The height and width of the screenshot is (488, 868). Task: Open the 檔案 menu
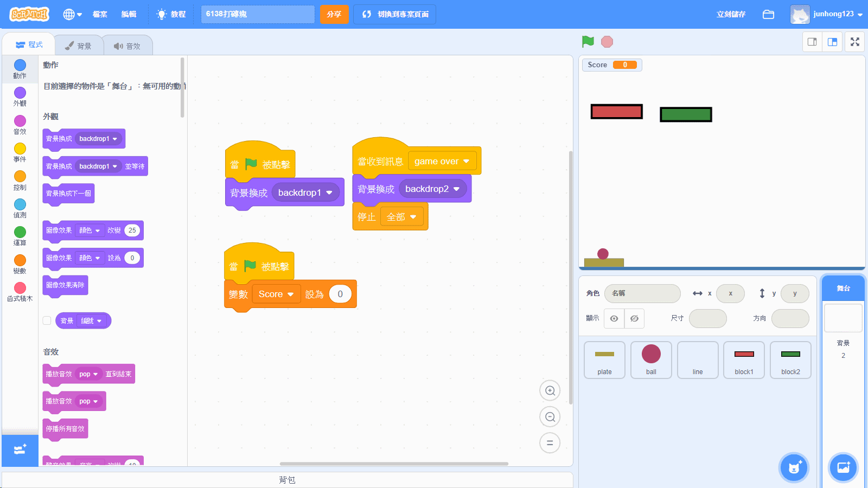point(100,15)
